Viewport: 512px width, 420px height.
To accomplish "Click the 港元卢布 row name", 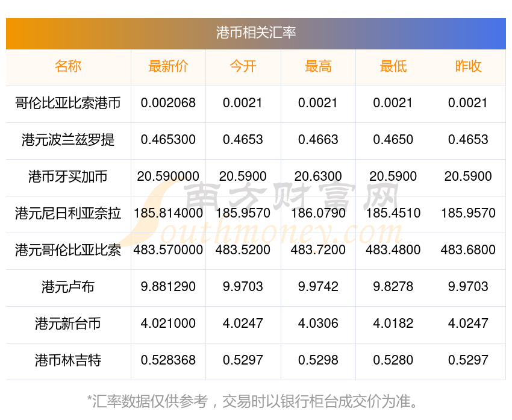I will 68,287.
